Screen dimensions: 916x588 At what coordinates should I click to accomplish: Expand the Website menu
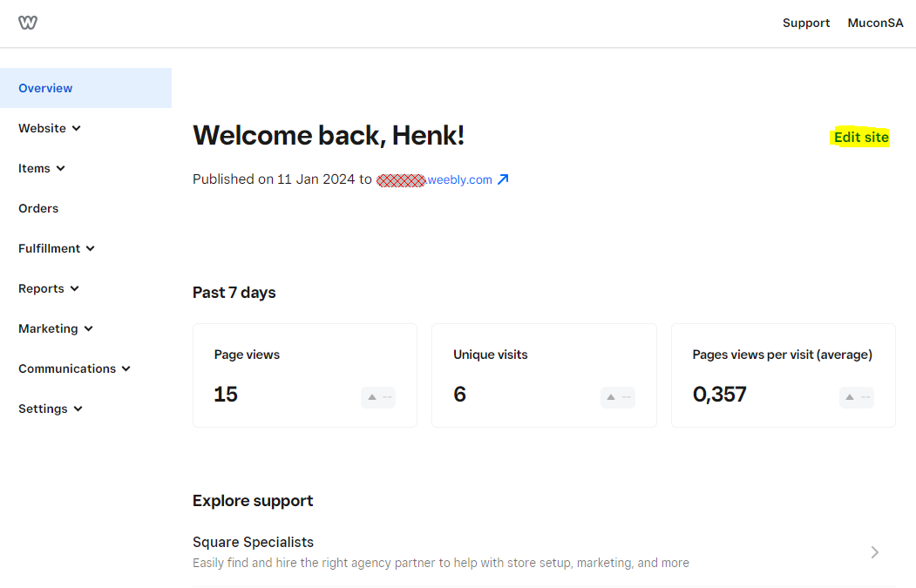click(x=50, y=128)
